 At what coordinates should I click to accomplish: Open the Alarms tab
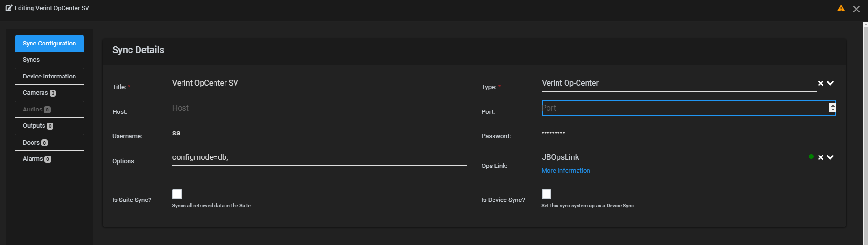coord(49,159)
